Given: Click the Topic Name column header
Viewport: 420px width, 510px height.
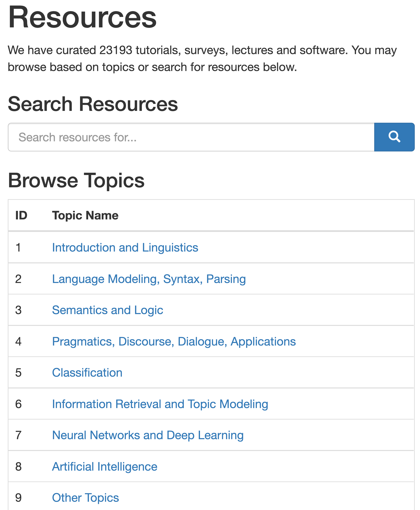Looking at the screenshot, I should coord(85,215).
